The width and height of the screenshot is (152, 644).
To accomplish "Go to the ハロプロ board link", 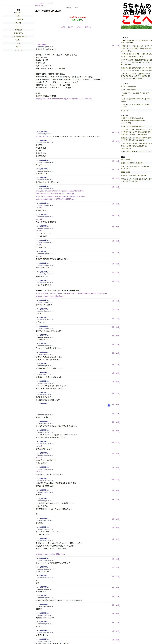I will tap(50, 3).
